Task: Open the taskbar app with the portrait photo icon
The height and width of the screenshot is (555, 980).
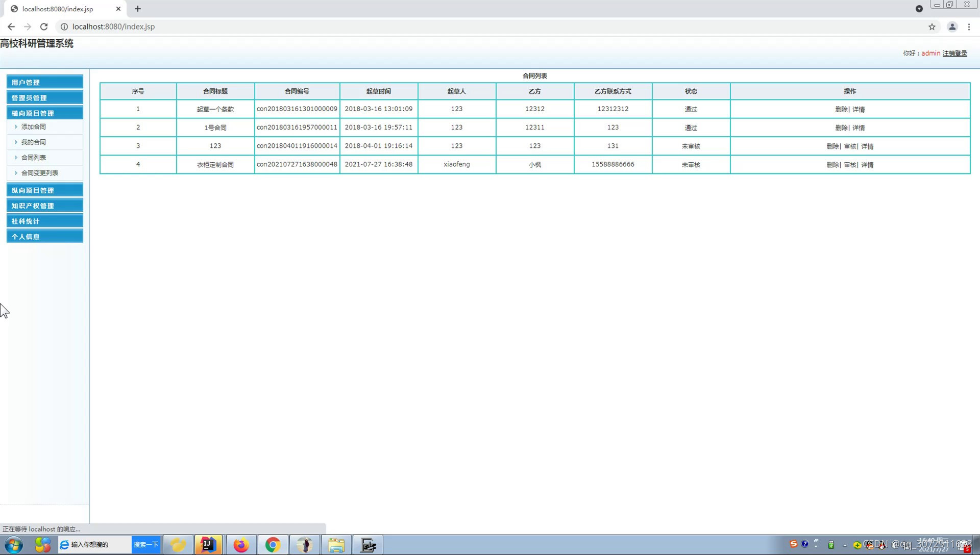Action: pos(305,545)
